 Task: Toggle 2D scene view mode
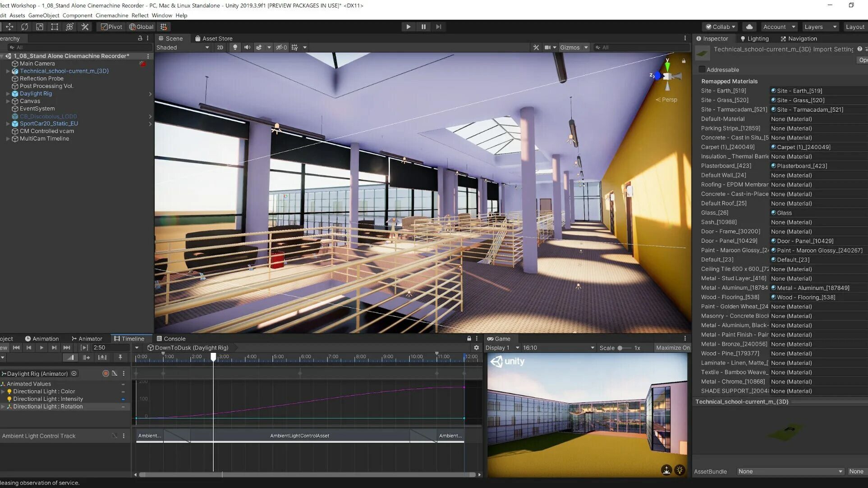click(220, 47)
